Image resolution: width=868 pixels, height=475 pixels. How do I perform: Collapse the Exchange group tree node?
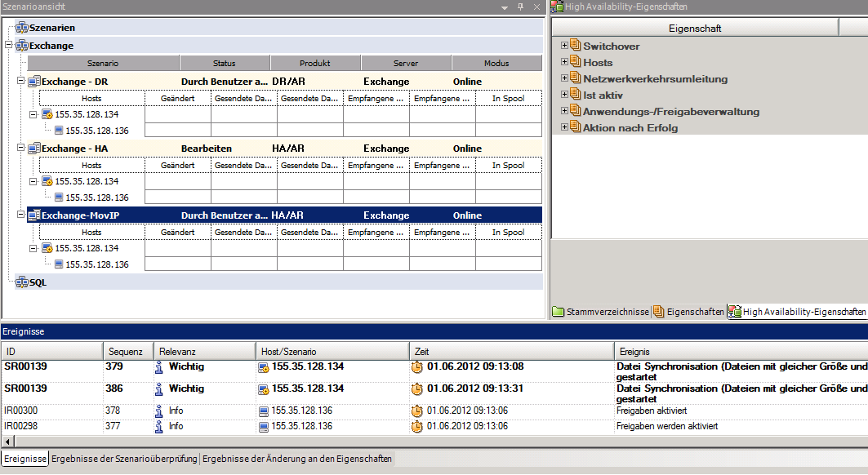[9, 45]
